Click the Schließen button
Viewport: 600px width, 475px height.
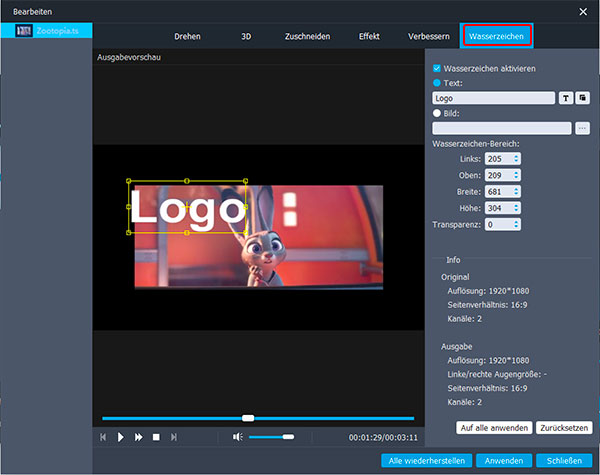564,460
